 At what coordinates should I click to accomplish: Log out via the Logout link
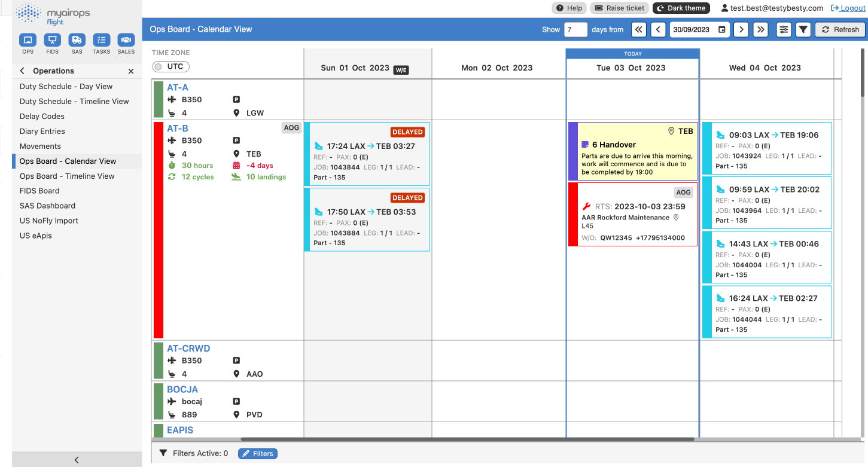pos(848,8)
